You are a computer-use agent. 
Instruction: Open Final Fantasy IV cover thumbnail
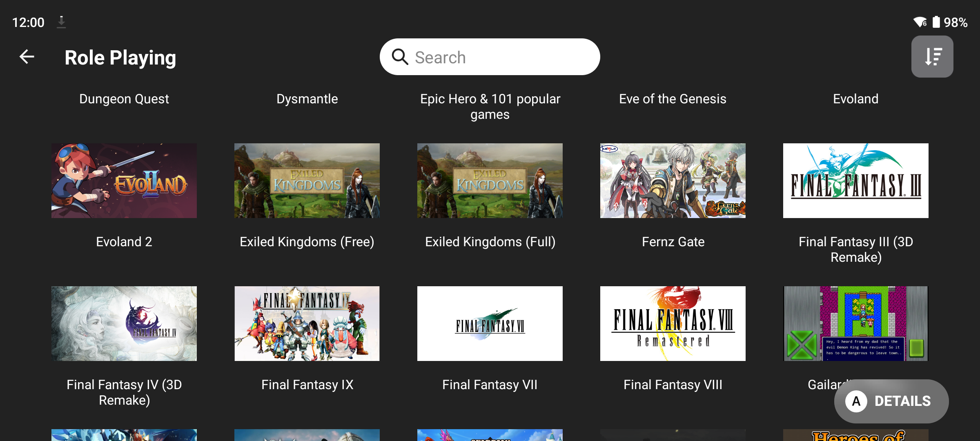coord(124,323)
